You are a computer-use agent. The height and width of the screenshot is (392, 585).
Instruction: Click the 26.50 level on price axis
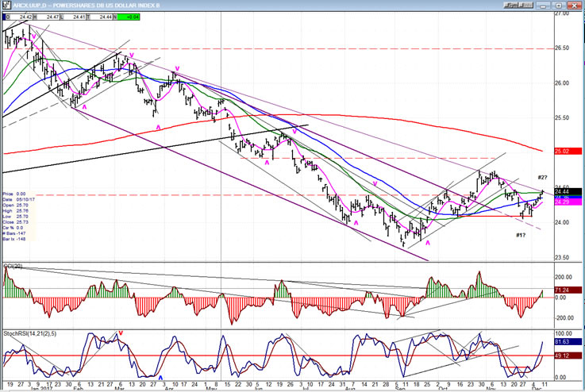(563, 48)
